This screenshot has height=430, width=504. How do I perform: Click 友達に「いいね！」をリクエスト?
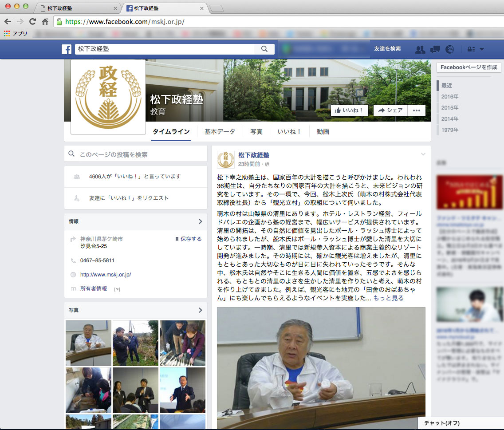(129, 198)
